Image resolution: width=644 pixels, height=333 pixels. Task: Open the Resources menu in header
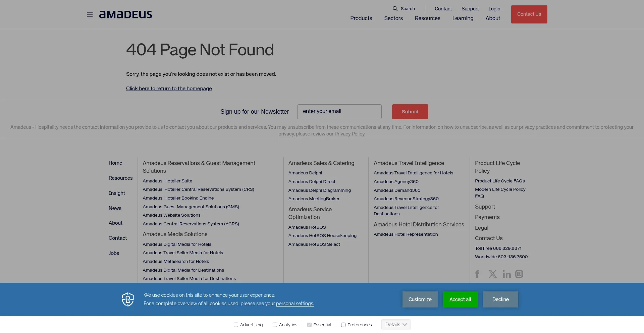427,18
